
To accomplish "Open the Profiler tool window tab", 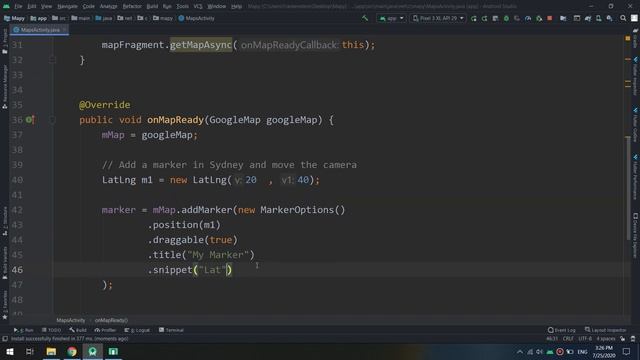I will point(105,330).
